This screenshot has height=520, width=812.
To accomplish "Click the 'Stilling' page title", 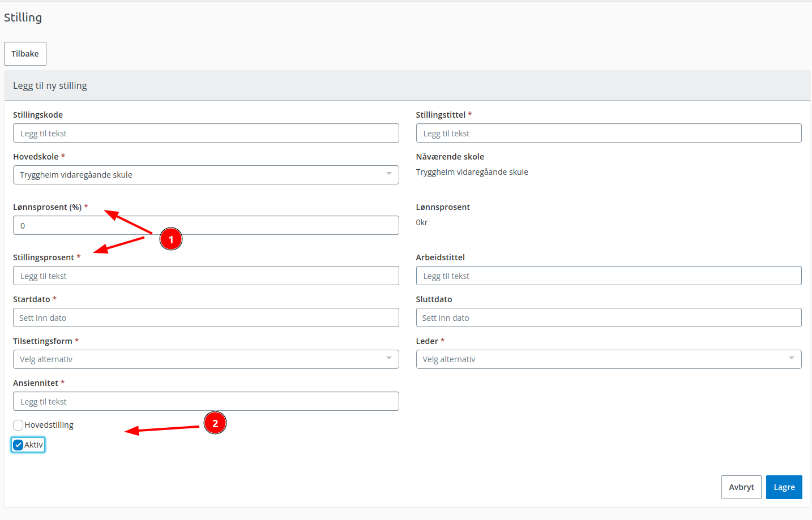I will tap(23, 18).
